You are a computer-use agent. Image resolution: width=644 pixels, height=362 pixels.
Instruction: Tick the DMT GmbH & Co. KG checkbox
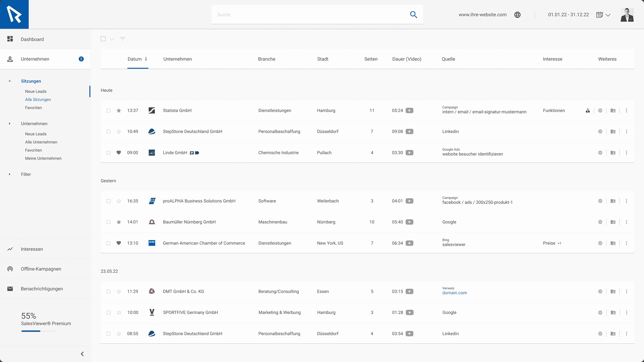pos(108,292)
